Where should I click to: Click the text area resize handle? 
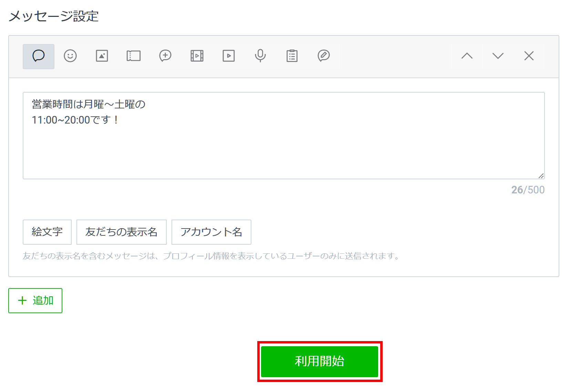tap(541, 176)
